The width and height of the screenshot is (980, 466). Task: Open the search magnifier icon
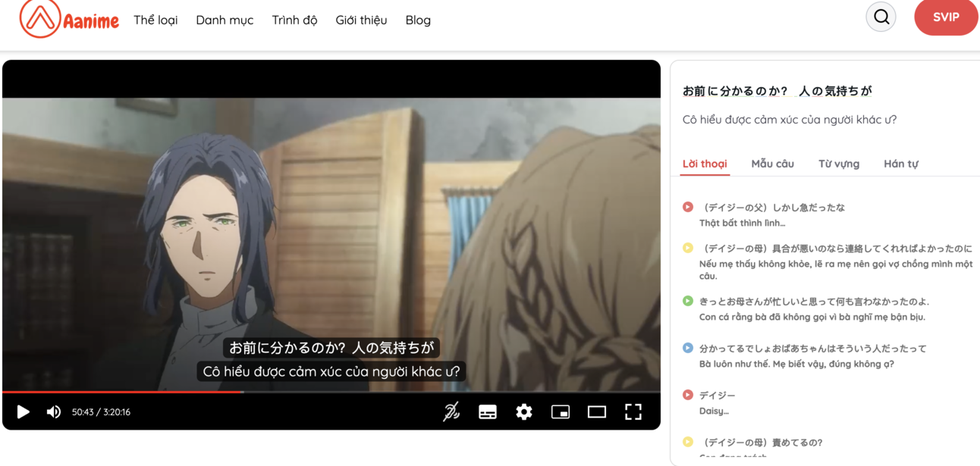point(881,17)
